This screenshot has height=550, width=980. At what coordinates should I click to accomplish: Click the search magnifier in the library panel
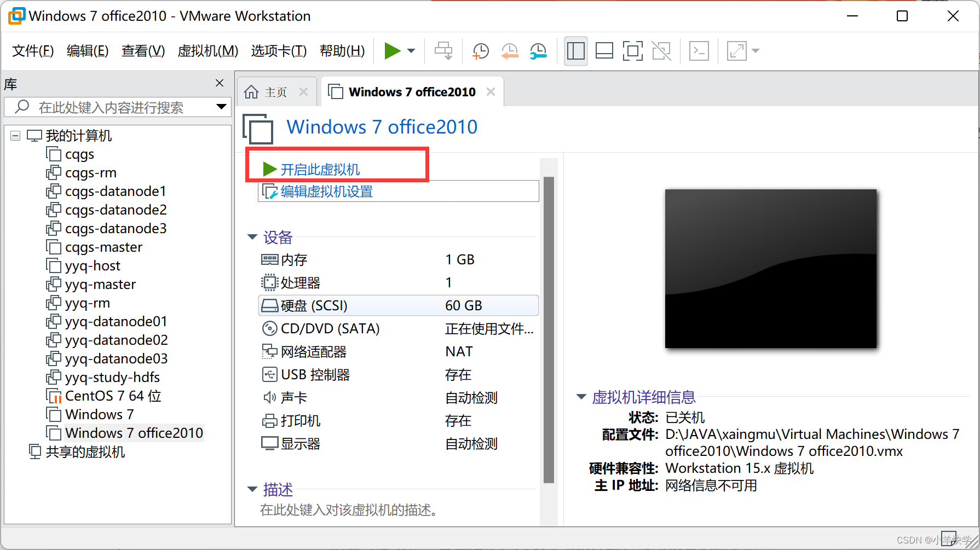click(x=21, y=107)
